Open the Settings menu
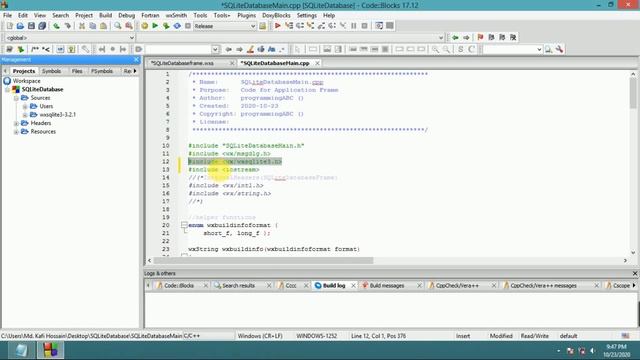Image resolution: width=640 pixels, height=360 pixels. tap(307, 15)
